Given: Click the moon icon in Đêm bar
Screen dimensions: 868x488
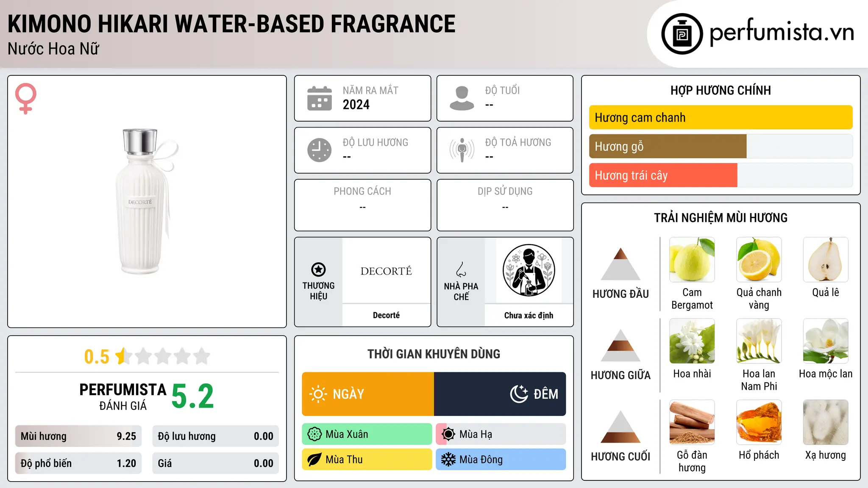Looking at the screenshot, I should pyautogui.click(x=519, y=394).
